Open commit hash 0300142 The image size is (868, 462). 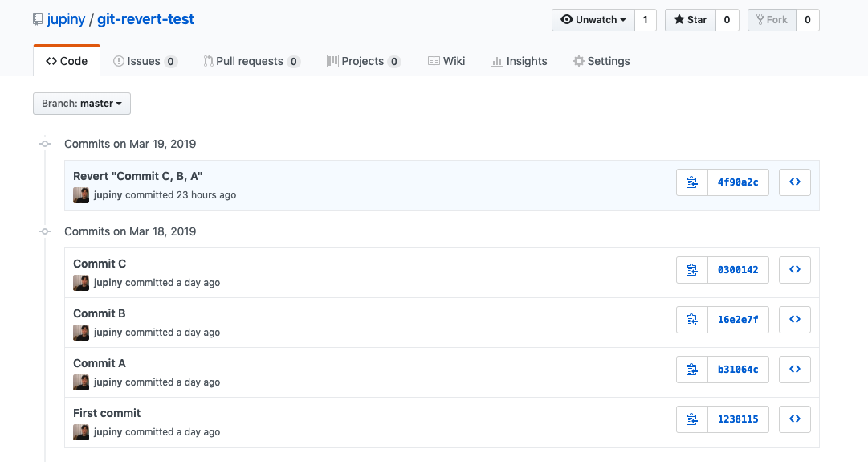tap(738, 270)
